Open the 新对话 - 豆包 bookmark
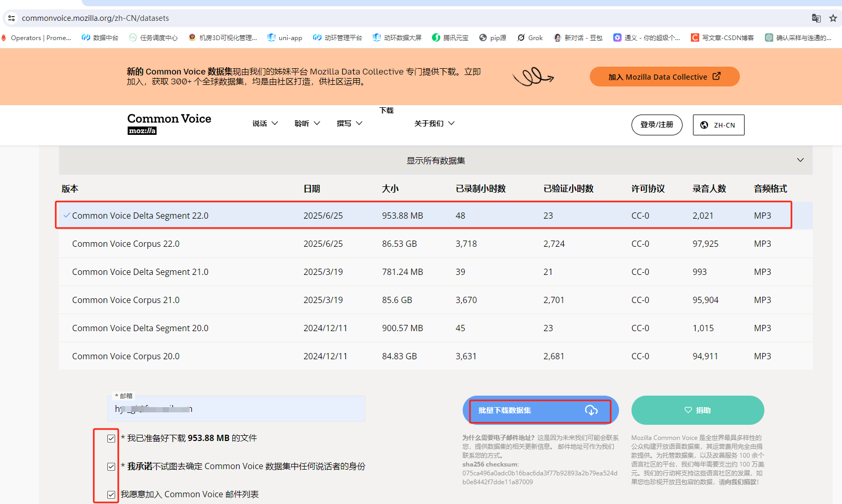 [578, 37]
